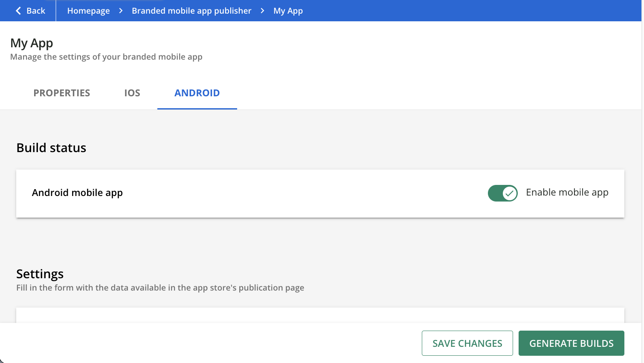Click the Generate Builds button
644x363 pixels.
571,343
